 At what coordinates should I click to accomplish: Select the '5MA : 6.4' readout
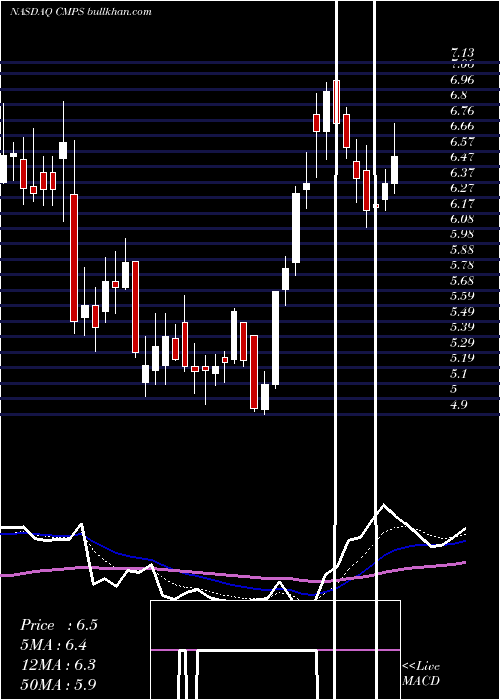pos(54,645)
